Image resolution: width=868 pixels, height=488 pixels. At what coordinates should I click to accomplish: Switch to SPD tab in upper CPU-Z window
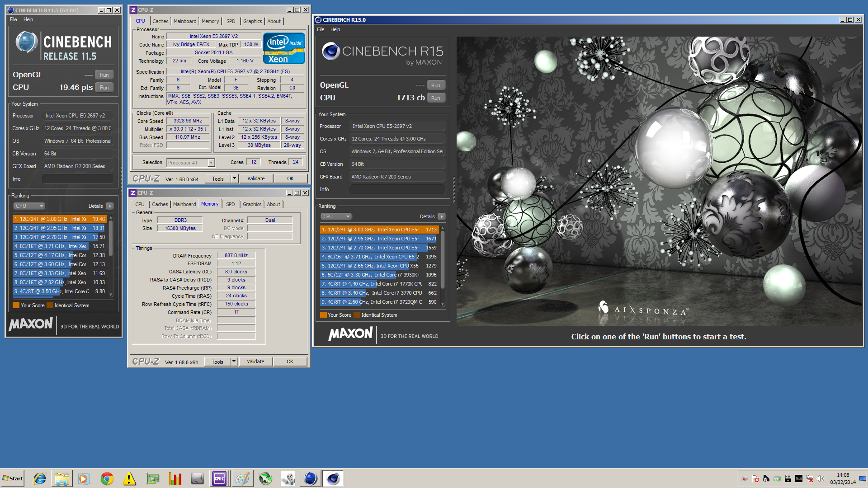[231, 21]
